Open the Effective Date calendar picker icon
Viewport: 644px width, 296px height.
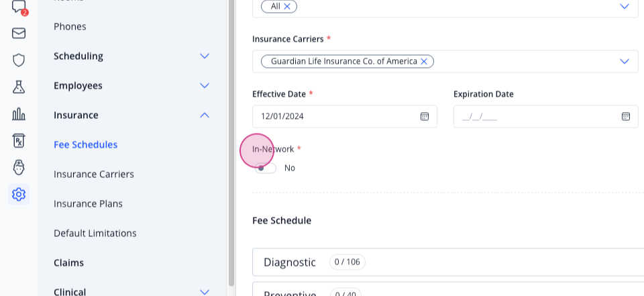[424, 116]
